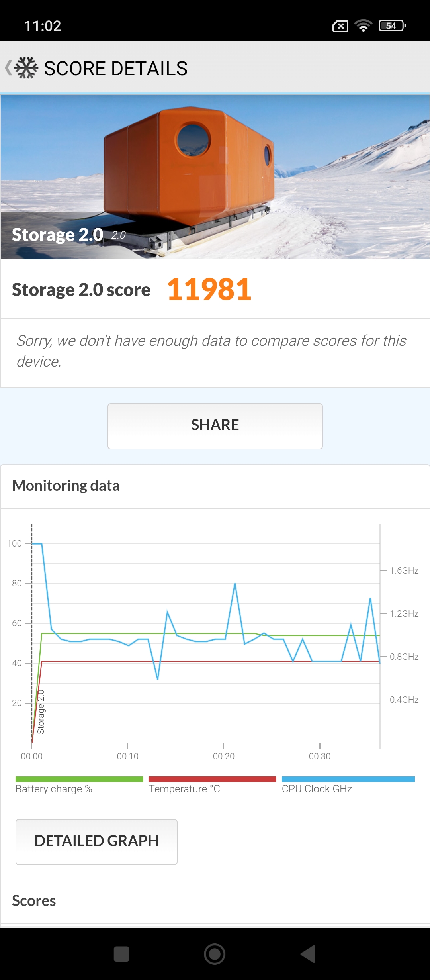Open the DETAILED GRAPH button
This screenshot has width=430, height=980.
(x=96, y=842)
